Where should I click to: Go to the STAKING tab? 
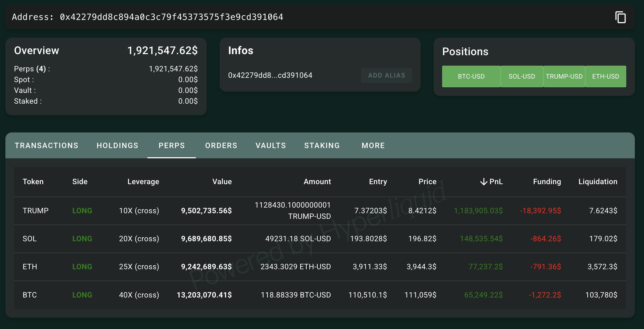point(322,146)
